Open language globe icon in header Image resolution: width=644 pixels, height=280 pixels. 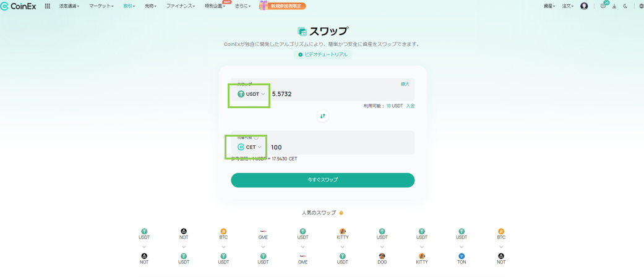641,6
